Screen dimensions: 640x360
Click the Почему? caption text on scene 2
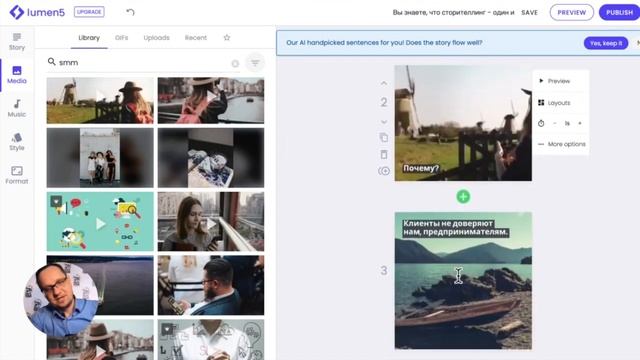(x=421, y=169)
